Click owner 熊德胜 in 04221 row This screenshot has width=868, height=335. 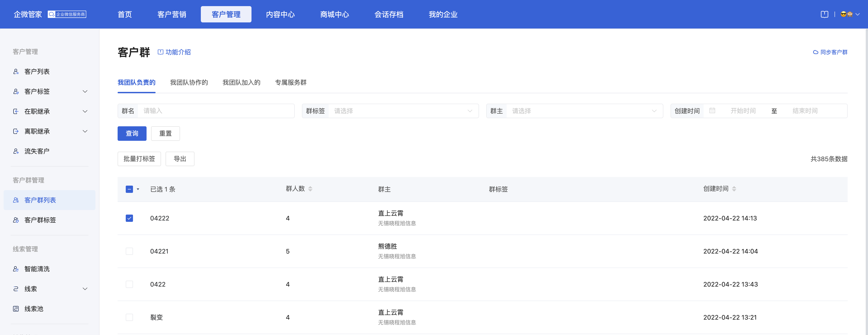coord(387,246)
